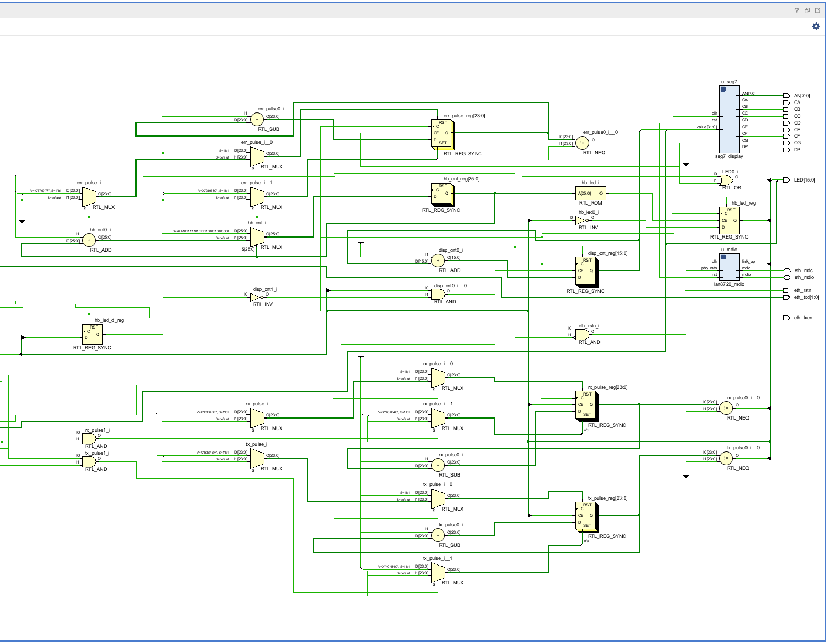This screenshot has height=644, width=826.
Task: Select the err_pulse0_i__0 not-equal comparator
Action: (x=582, y=143)
